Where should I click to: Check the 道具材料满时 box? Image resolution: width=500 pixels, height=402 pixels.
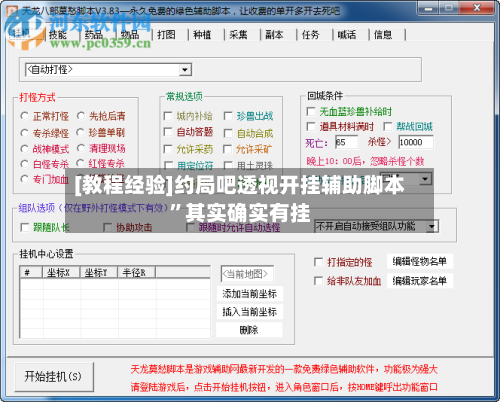point(311,126)
